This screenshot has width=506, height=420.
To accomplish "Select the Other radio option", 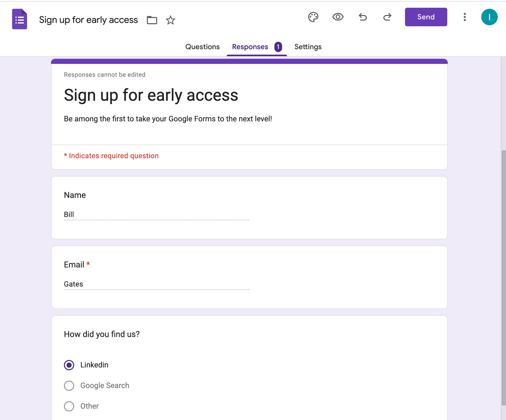I will [x=69, y=406].
